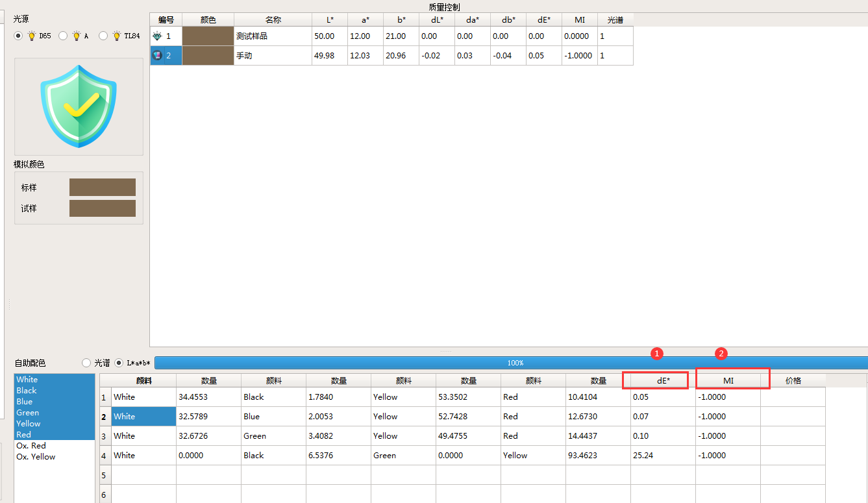Select Ox. Red in the pigment list
868x503 pixels.
[31, 446]
